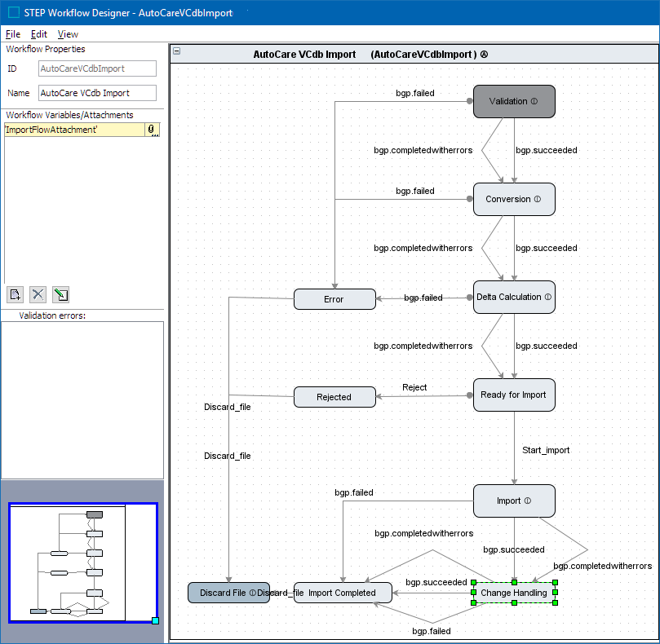
Task: Click bgp.succeeded label left of Change Handling
Action: tap(436, 582)
